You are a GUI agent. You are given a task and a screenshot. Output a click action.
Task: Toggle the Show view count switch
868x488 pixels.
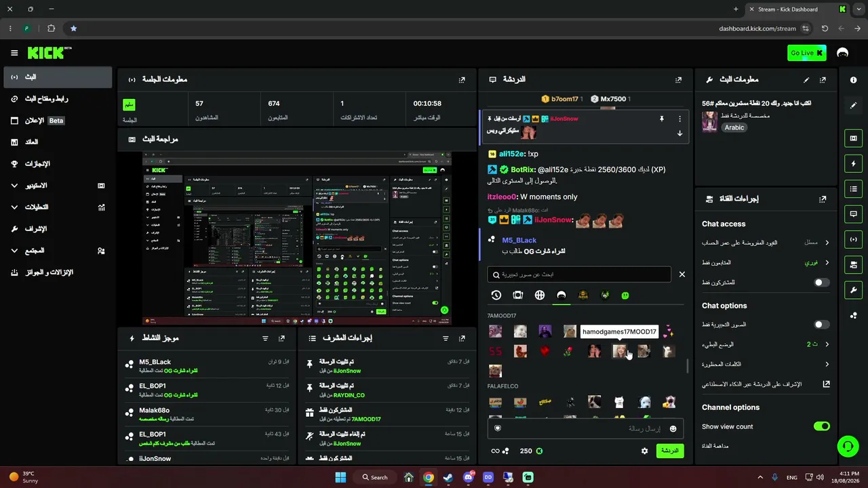pos(821,426)
